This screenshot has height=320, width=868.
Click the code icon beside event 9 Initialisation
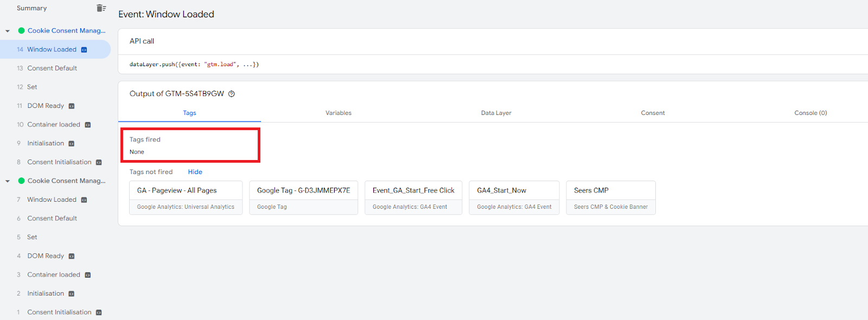tap(72, 144)
